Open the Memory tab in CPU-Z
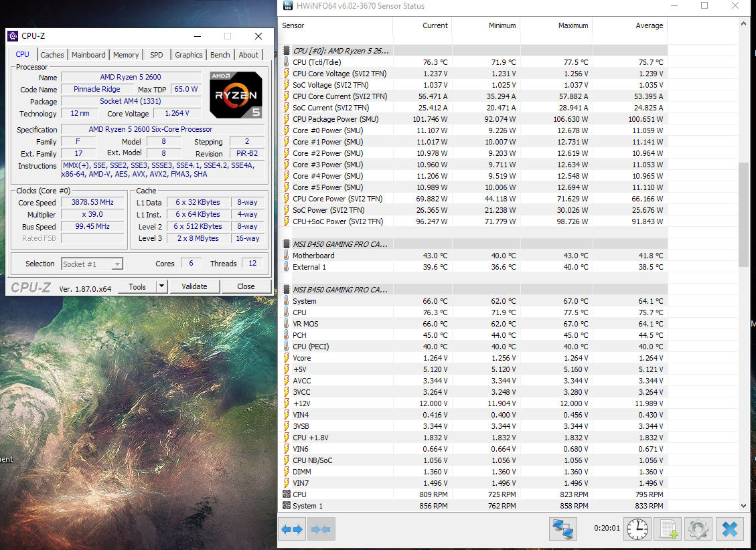The height and width of the screenshot is (550, 756). coord(126,55)
